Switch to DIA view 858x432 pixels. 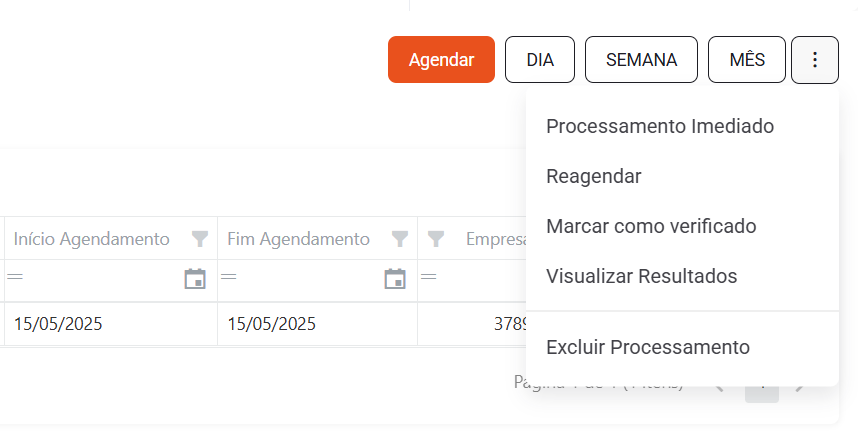540,60
